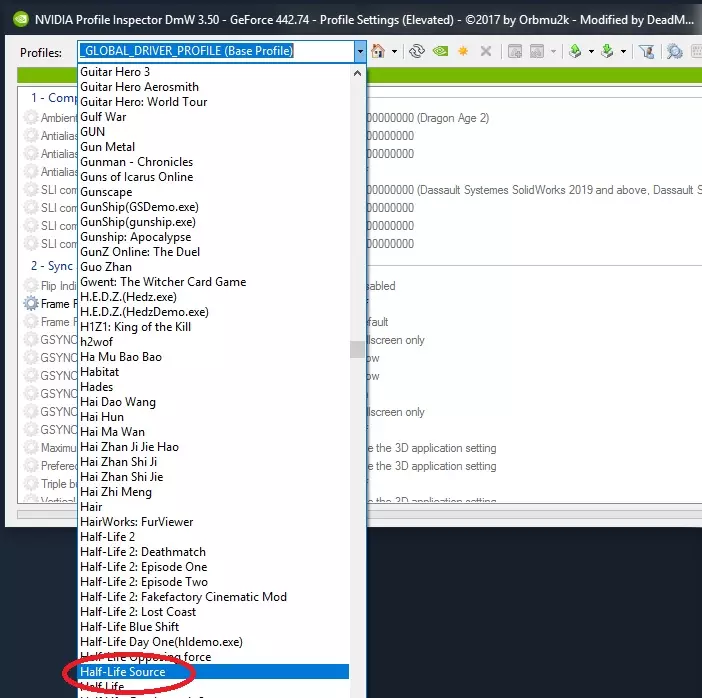Select 'Guitar Hero Aerosmith' profile

(x=214, y=87)
